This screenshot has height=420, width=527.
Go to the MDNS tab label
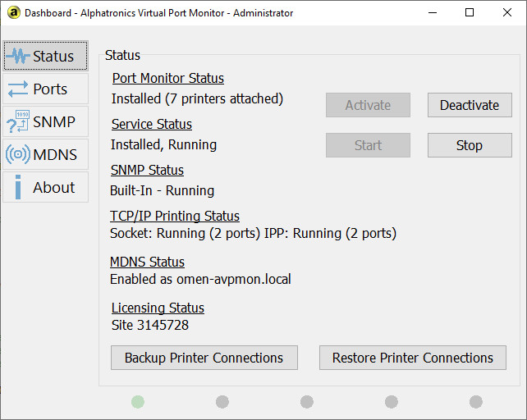point(55,154)
